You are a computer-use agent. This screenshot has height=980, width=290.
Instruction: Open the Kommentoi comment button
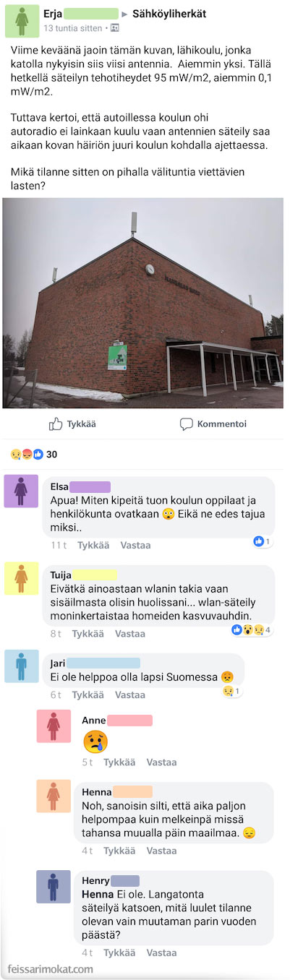[213, 424]
